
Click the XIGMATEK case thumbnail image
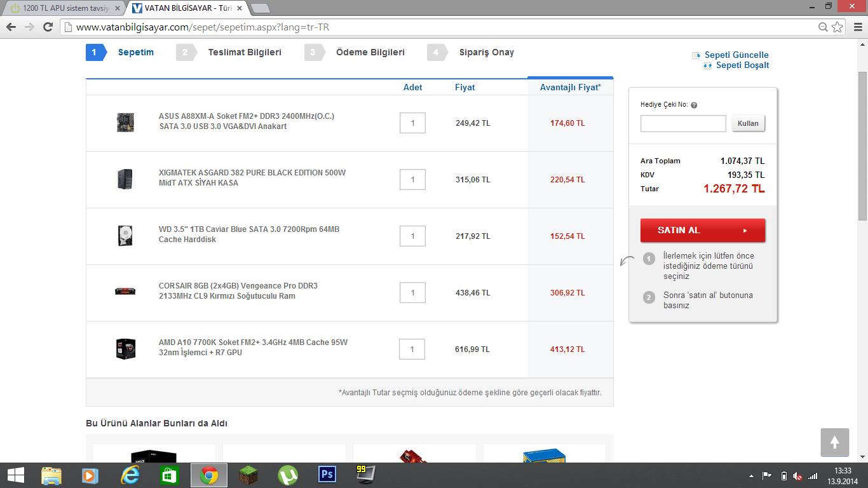(125, 179)
